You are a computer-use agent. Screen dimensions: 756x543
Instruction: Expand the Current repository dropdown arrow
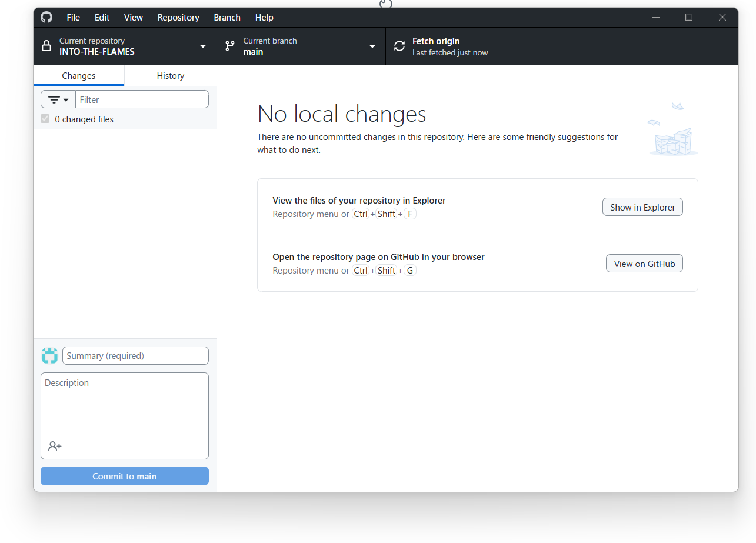[203, 46]
